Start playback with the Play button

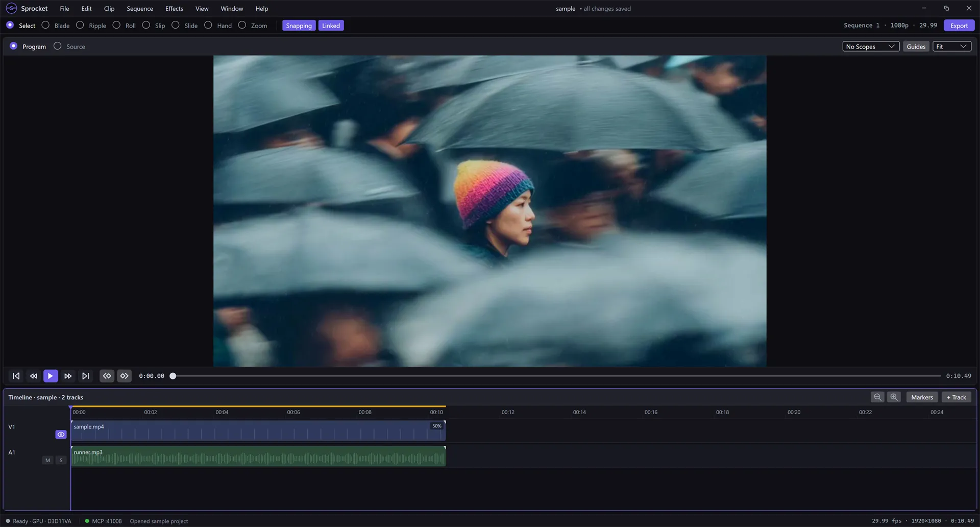51,376
